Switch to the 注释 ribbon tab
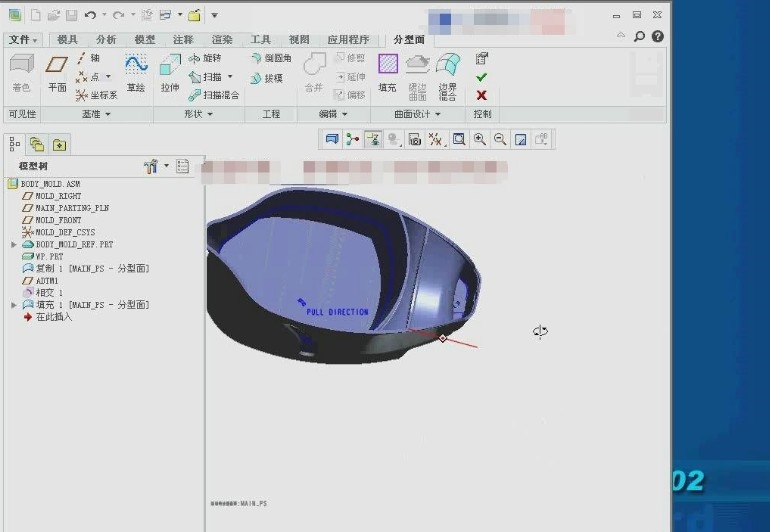 tap(183, 39)
